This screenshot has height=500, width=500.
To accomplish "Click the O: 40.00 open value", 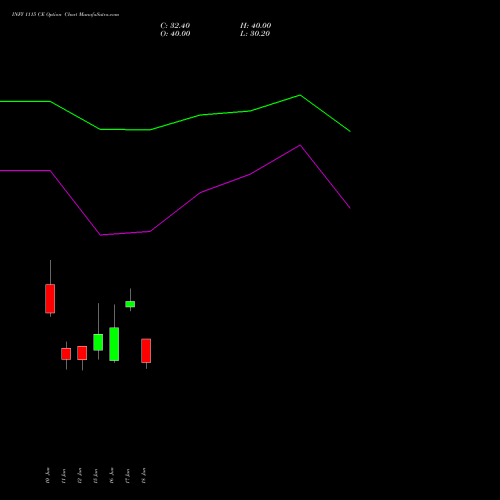I will tap(175, 34).
